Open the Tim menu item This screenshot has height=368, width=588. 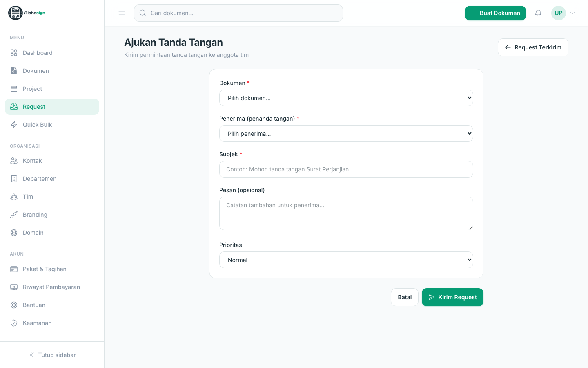(x=52, y=197)
